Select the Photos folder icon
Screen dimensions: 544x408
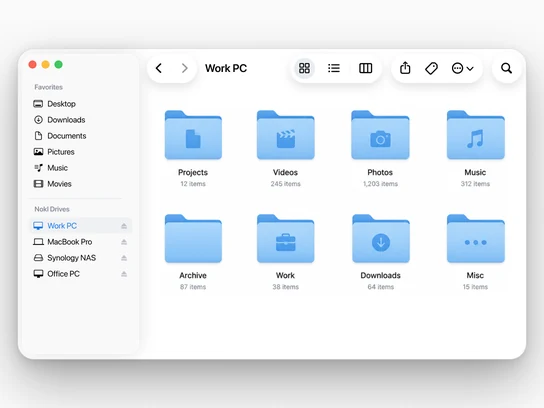pos(380,135)
